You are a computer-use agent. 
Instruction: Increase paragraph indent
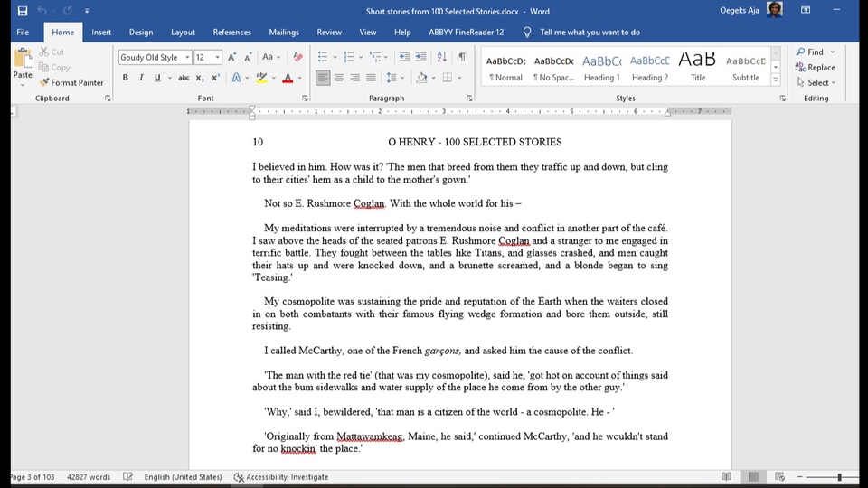(420, 56)
